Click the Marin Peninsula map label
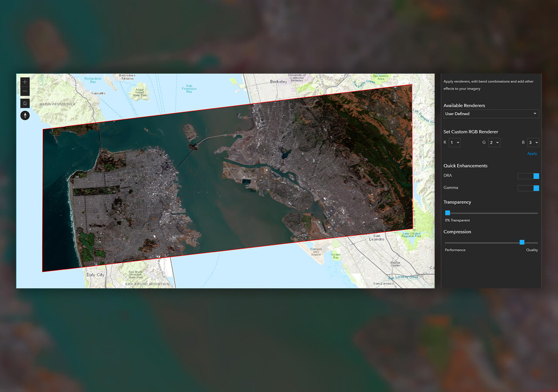The width and height of the screenshot is (558, 392). (57, 104)
